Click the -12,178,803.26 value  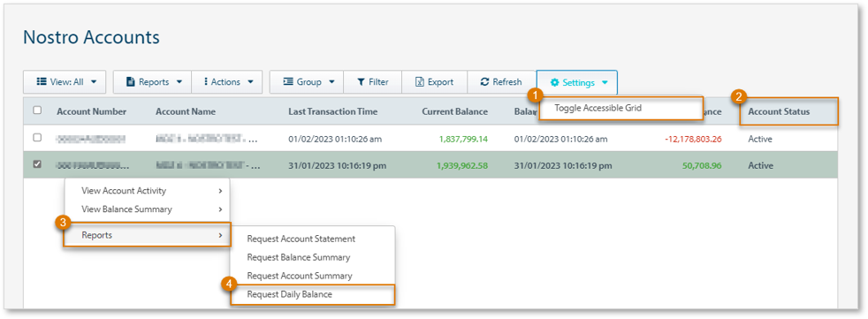693,139
